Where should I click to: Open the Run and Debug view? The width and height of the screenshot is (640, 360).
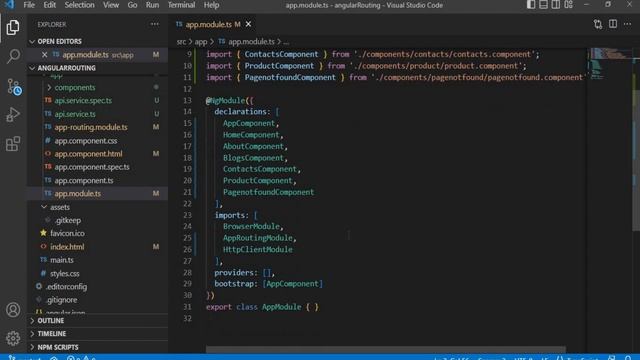click(13, 115)
